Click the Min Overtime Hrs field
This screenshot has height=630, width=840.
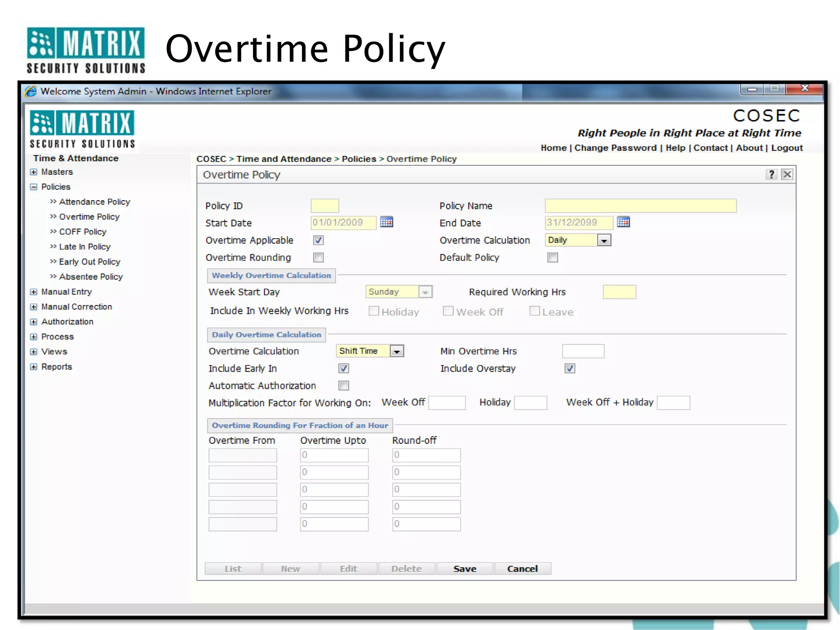583,351
